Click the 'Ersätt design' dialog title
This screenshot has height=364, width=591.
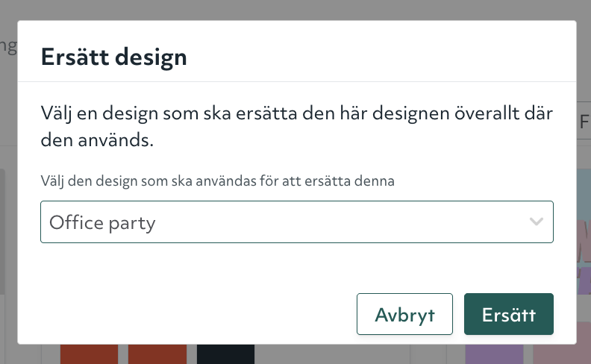[113, 57]
